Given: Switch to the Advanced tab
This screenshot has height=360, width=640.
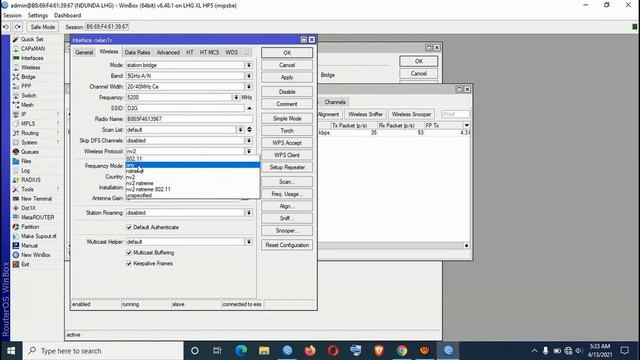Looking at the screenshot, I should [168, 53].
